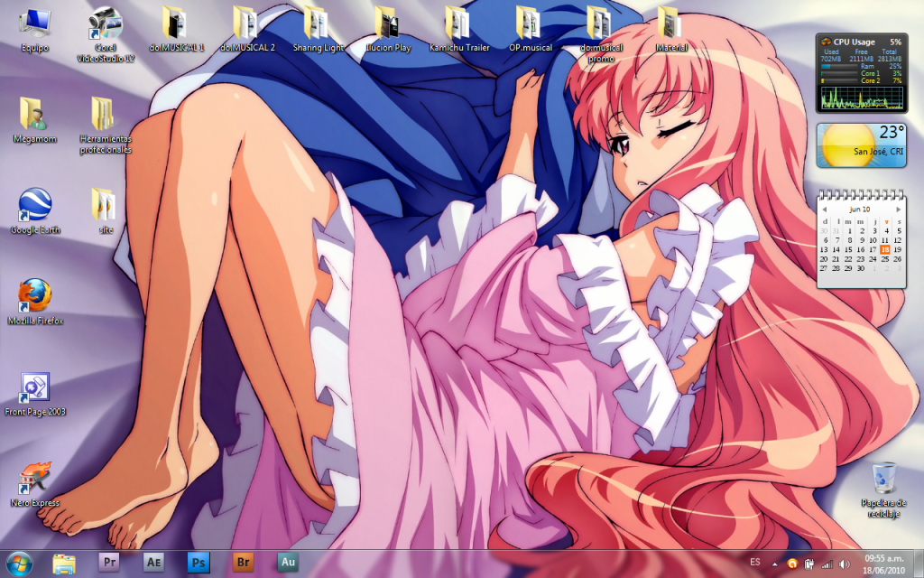Select day 7 in the calendar gadget
The image size is (924, 578).
click(x=836, y=240)
